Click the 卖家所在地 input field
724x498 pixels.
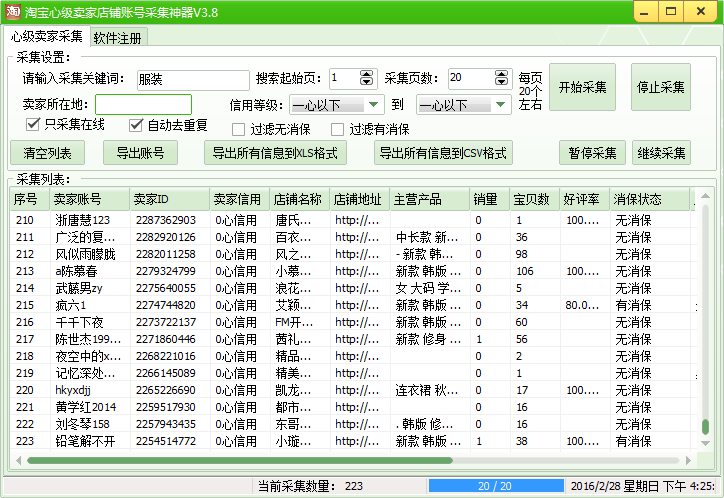143,104
